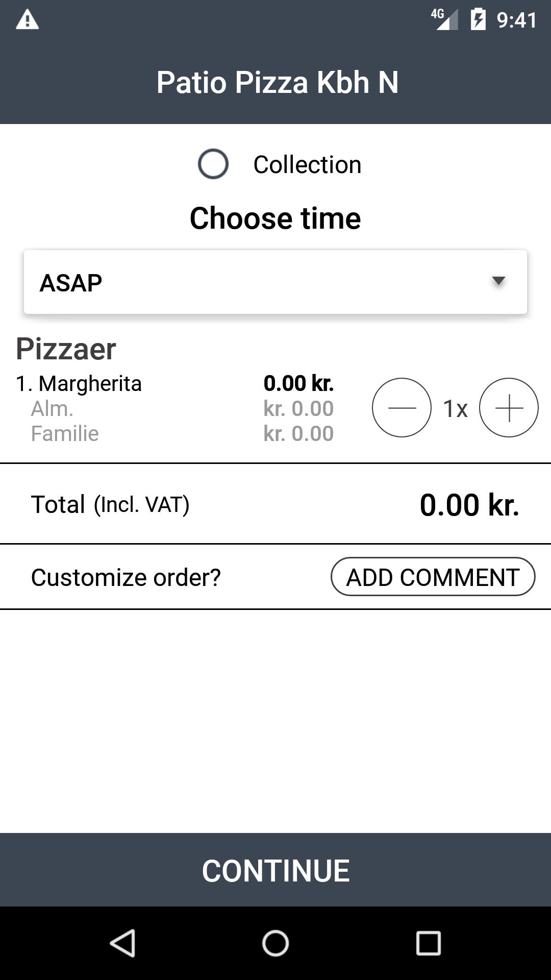This screenshot has height=980, width=551.
Task: Tap the 4G signal strength icon
Action: click(x=444, y=19)
